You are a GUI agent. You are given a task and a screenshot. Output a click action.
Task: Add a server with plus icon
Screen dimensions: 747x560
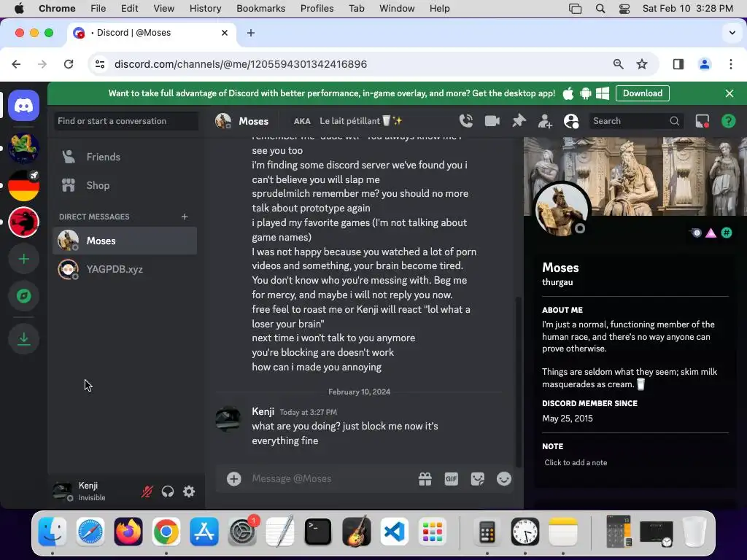pyautogui.click(x=23, y=259)
